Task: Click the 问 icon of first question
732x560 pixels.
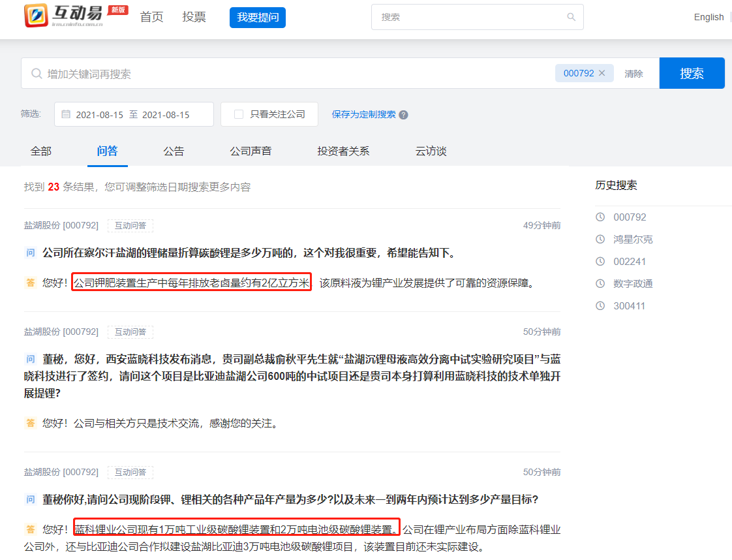Action: [31, 253]
